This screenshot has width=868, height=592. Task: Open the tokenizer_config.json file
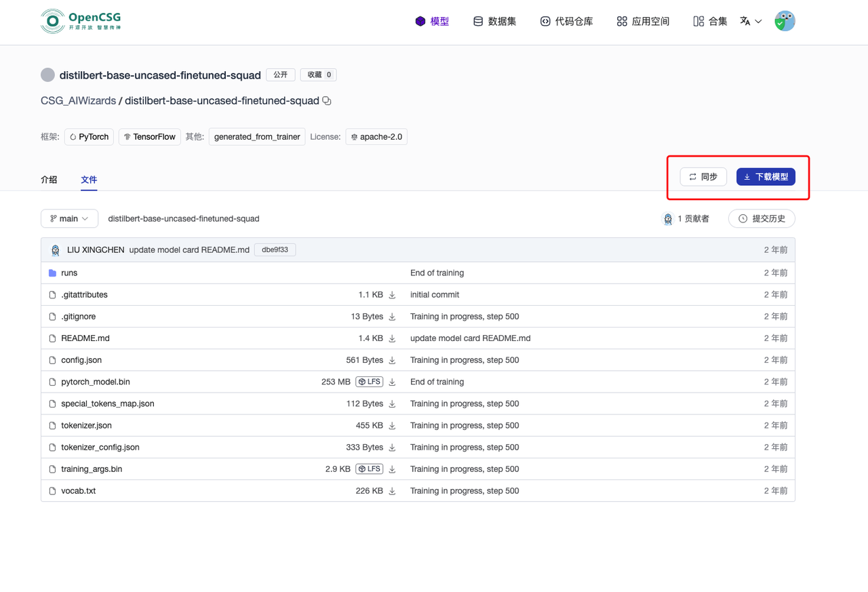click(x=100, y=447)
